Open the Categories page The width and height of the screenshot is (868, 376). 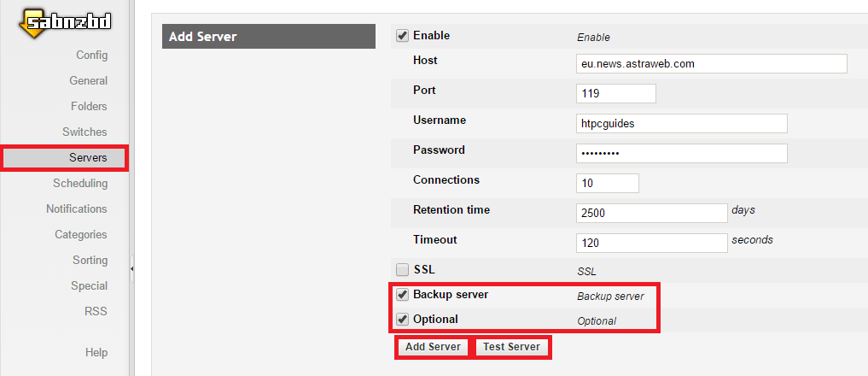click(81, 235)
